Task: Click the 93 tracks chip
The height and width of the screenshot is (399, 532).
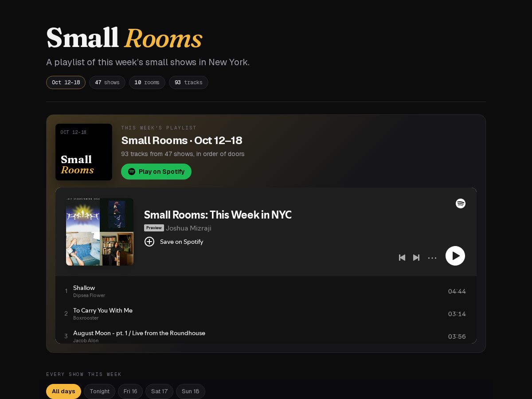Action: pyautogui.click(x=188, y=82)
